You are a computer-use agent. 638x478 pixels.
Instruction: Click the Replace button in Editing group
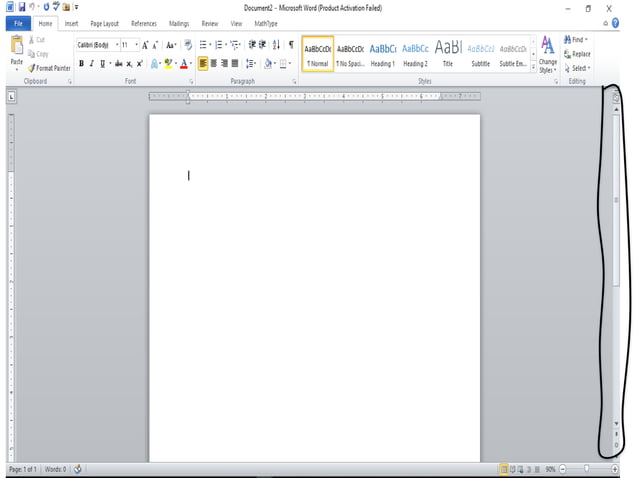tap(577, 54)
